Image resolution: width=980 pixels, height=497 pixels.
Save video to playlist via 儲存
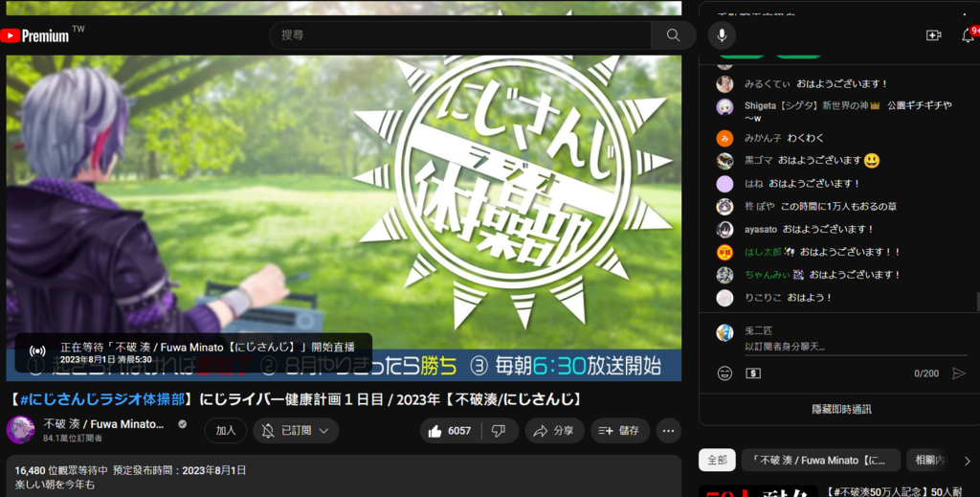pyautogui.click(x=619, y=431)
